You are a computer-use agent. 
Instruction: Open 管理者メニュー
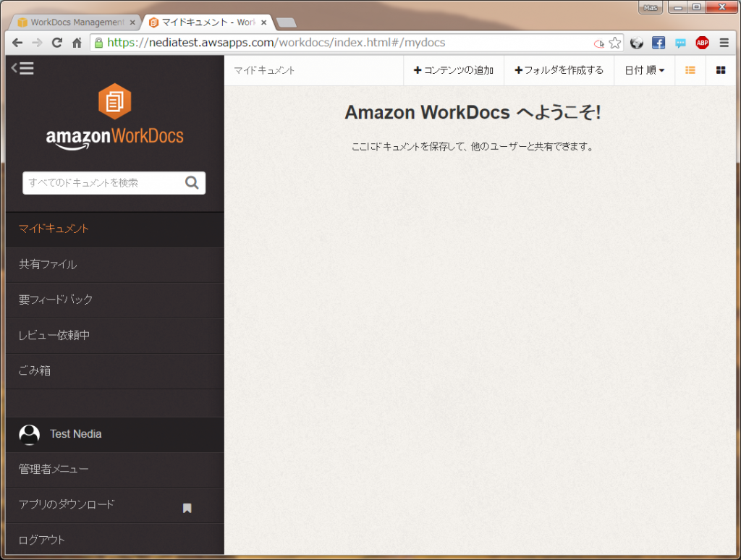pos(115,470)
